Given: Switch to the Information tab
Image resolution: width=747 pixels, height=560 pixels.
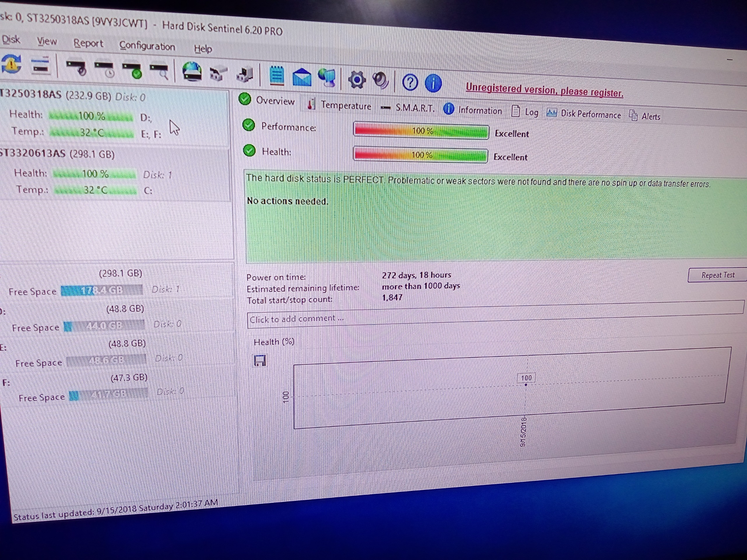Looking at the screenshot, I should (x=473, y=110).
